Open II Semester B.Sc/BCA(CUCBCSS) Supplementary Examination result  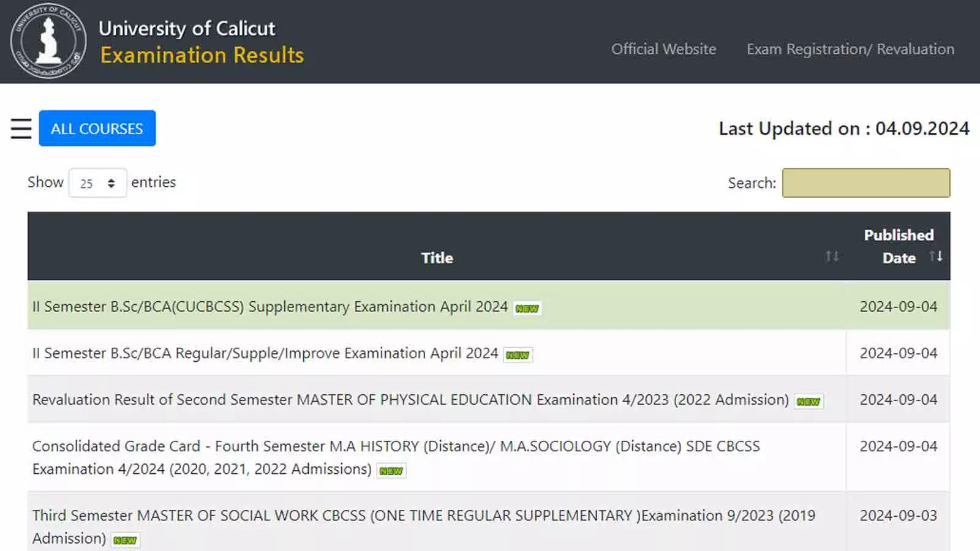click(x=269, y=307)
